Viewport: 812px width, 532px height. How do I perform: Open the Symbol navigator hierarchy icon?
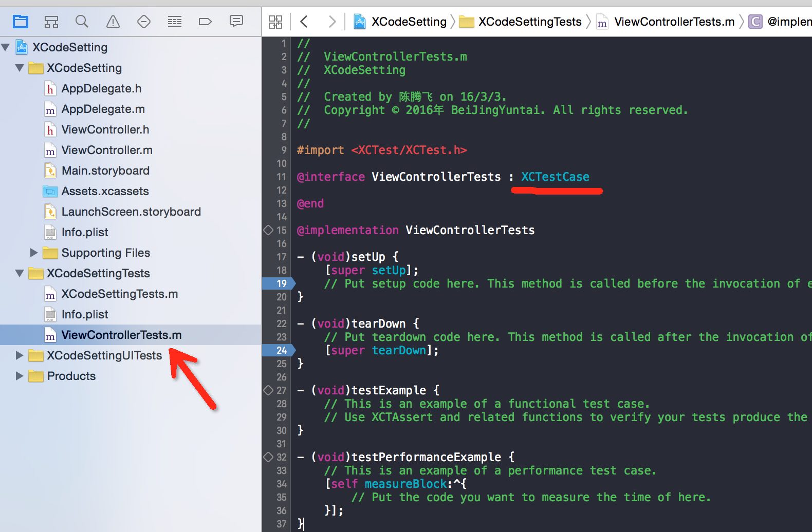tap(51, 22)
